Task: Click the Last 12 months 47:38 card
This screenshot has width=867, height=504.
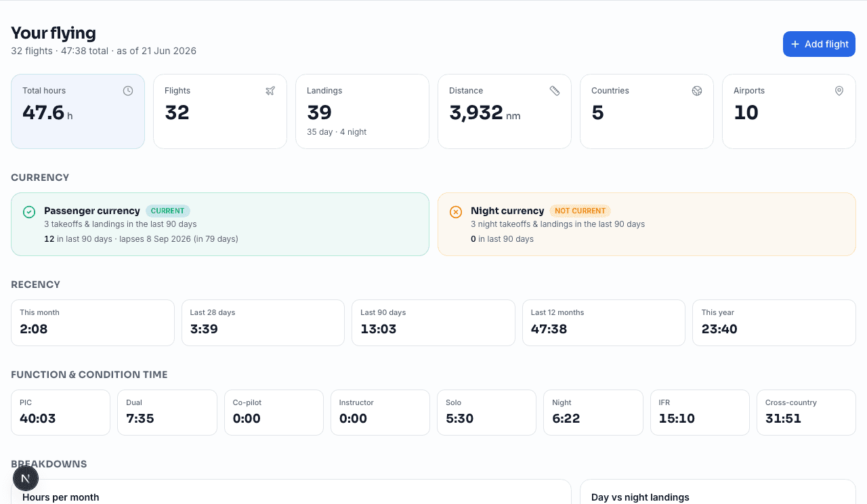Action: (604, 322)
